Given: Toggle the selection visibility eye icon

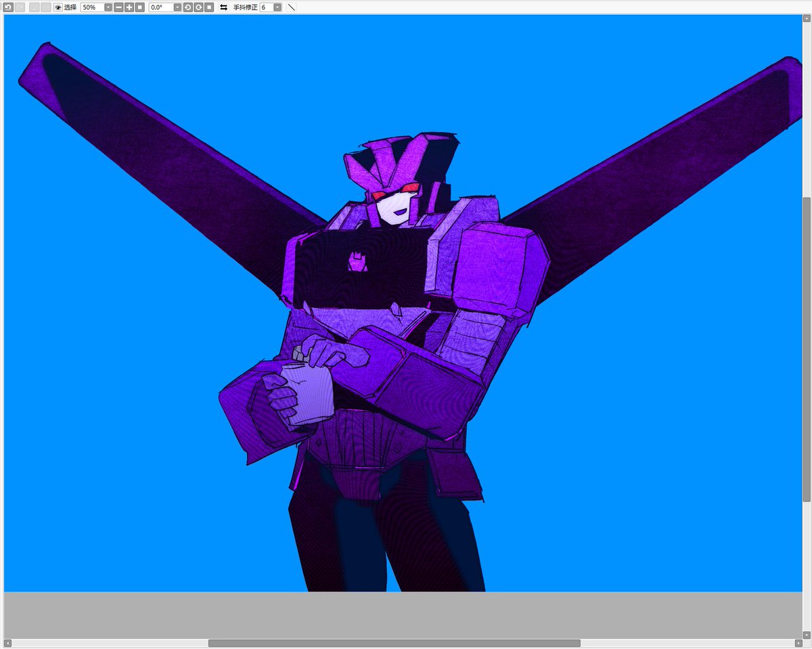Looking at the screenshot, I should click(58, 7).
